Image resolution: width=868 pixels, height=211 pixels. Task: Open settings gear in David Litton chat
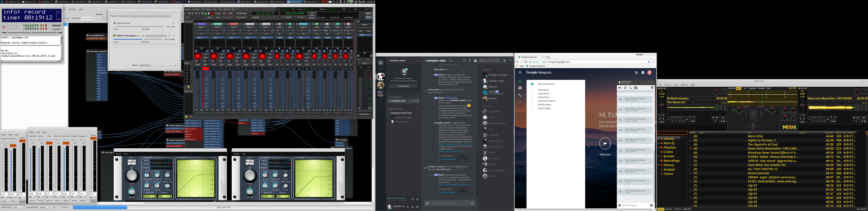652,88
